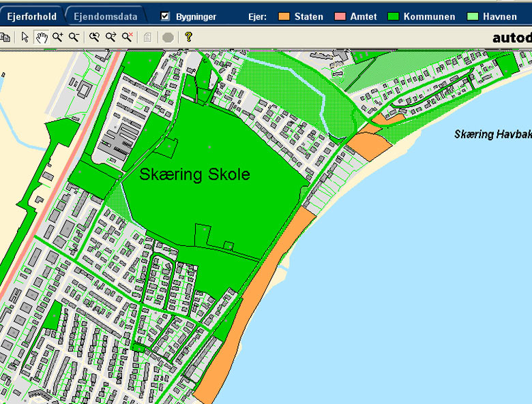
Task: Click the pink Amtet legend swatch
Action: (340, 16)
